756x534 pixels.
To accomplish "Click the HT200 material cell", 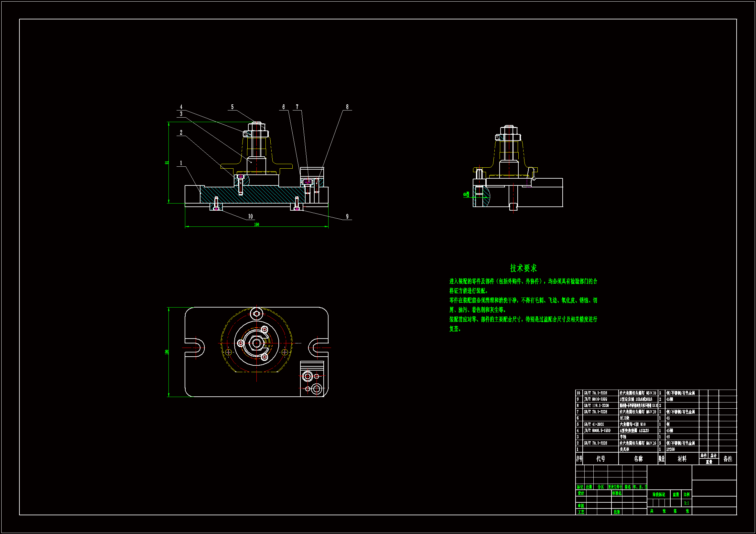I will [x=670, y=449].
